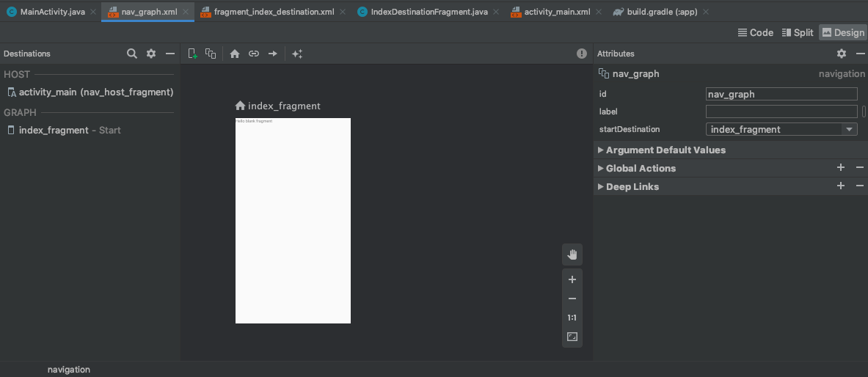The width and height of the screenshot is (868, 377).
Task: Close the nav_graph.xml tab
Action: click(186, 12)
